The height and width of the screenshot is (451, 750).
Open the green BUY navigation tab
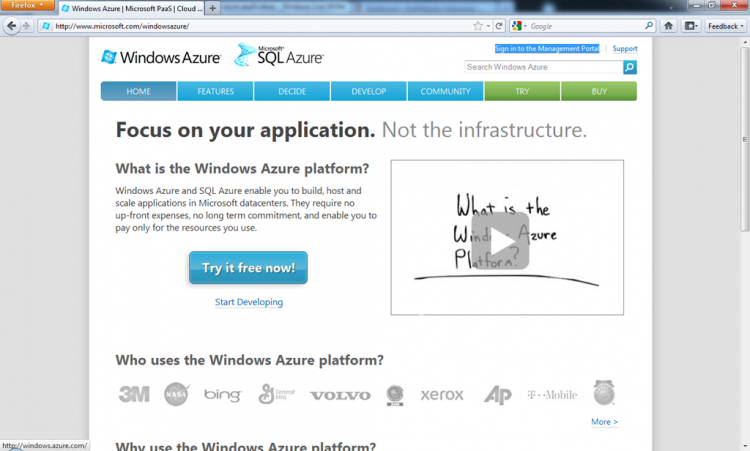(599, 91)
